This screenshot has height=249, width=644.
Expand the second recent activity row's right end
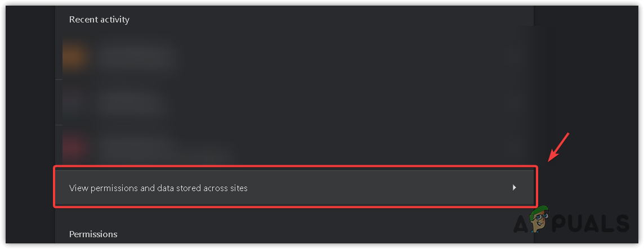pos(514,102)
